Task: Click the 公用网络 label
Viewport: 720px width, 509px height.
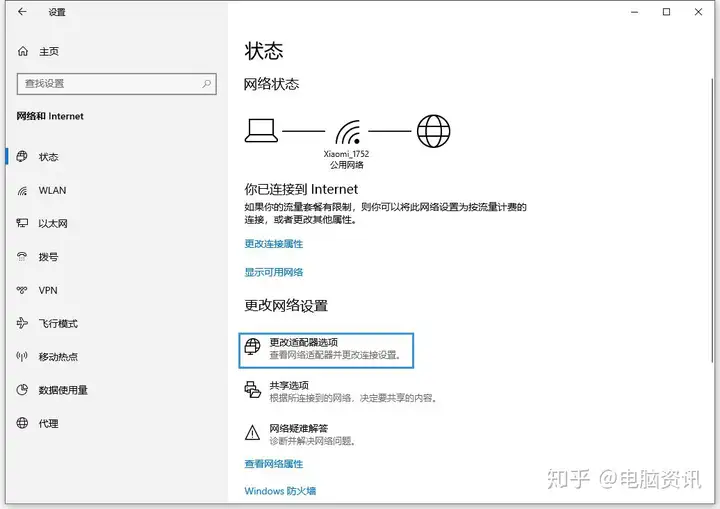Action: [347, 165]
